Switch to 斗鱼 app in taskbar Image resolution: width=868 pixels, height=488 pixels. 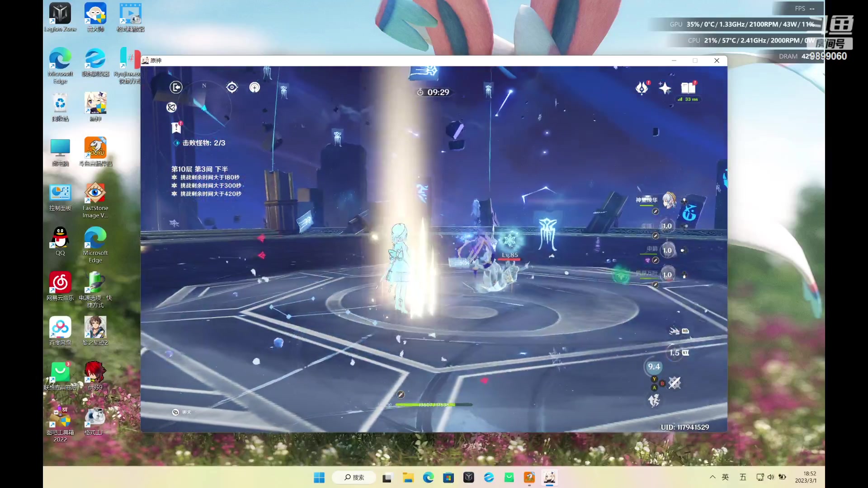point(529,478)
